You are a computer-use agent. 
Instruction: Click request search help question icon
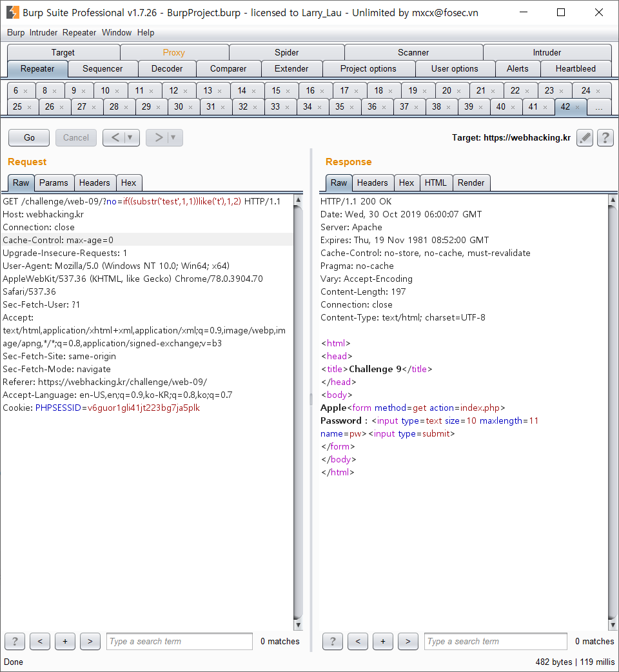(15, 642)
